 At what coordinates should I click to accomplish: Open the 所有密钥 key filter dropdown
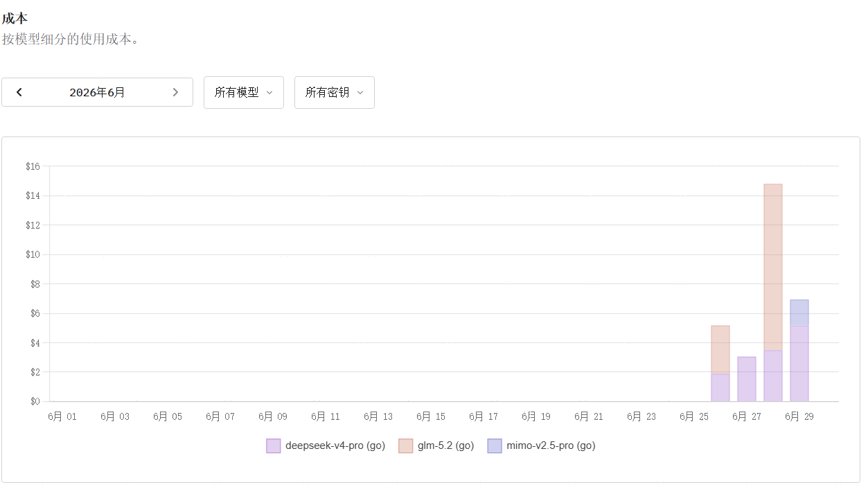335,92
